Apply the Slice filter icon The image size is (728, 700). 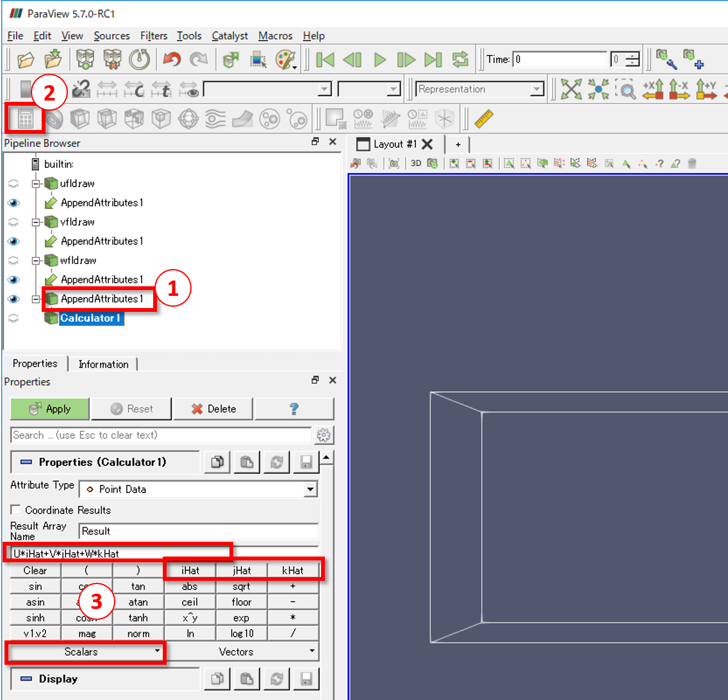point(107,119)
